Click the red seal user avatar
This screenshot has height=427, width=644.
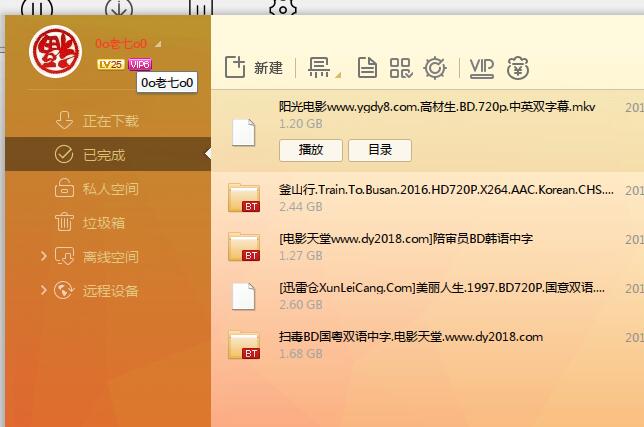pos(55,51)
